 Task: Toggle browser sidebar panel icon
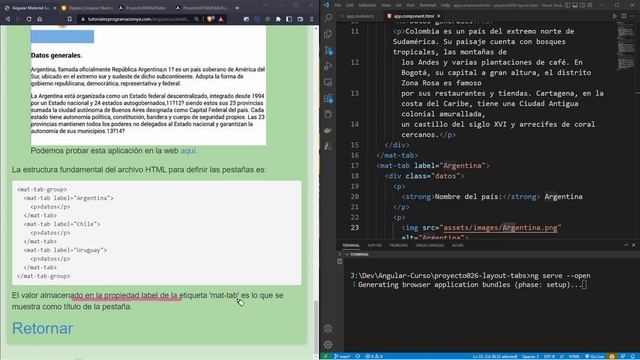tap(289, 19)
